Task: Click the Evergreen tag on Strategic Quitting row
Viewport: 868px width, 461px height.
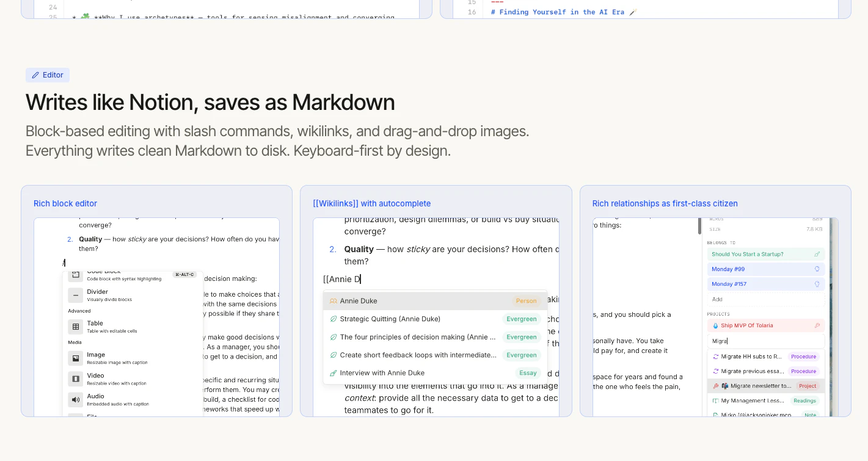Action: [521, 319]
